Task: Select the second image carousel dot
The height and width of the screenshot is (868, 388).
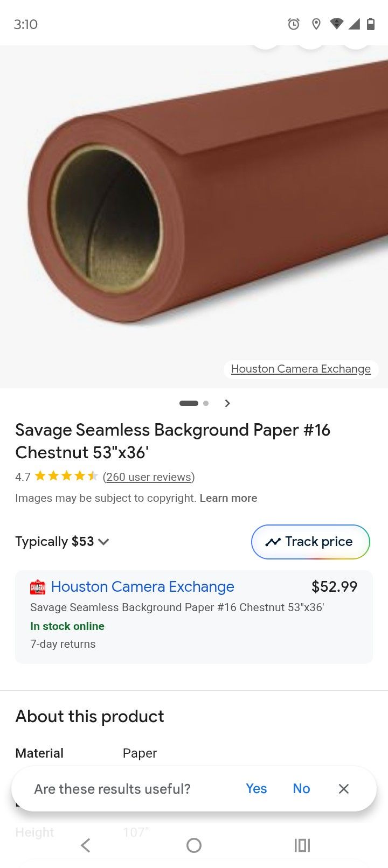Action: tap(206, 403)
